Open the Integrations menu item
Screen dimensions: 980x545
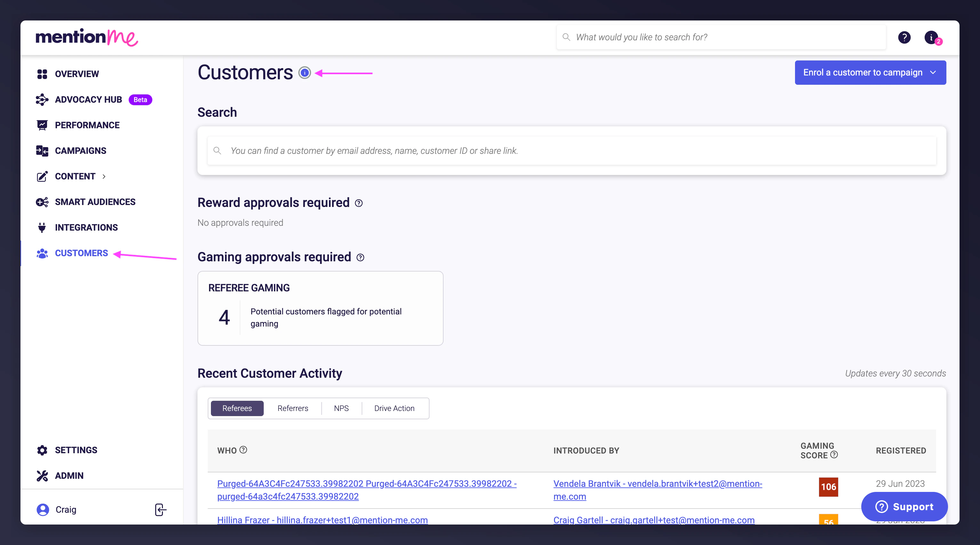pyautogui.click(x=86, y=227)
